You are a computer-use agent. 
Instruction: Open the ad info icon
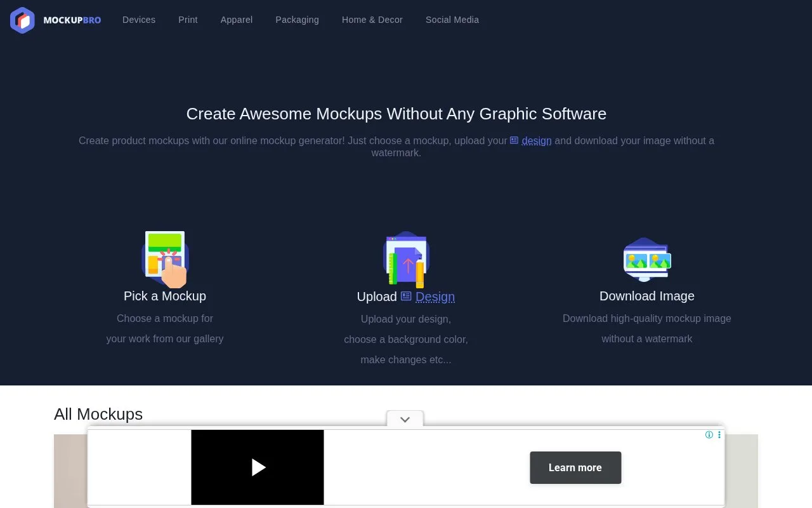(x=709, y=435)
